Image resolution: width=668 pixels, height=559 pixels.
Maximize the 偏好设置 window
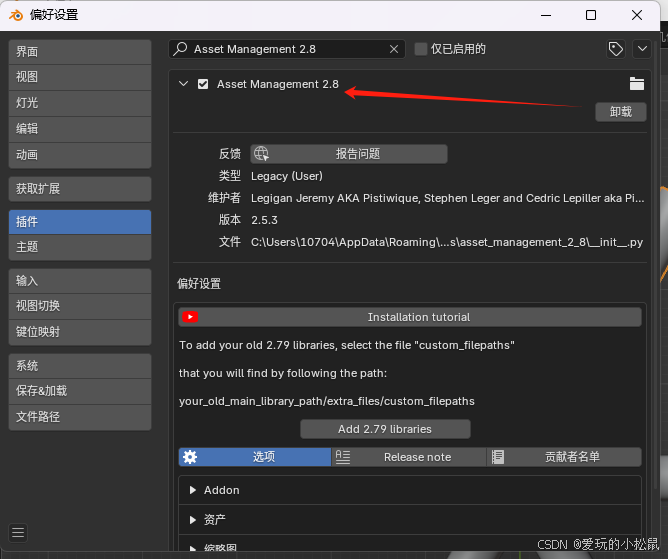tap(591, 15)
